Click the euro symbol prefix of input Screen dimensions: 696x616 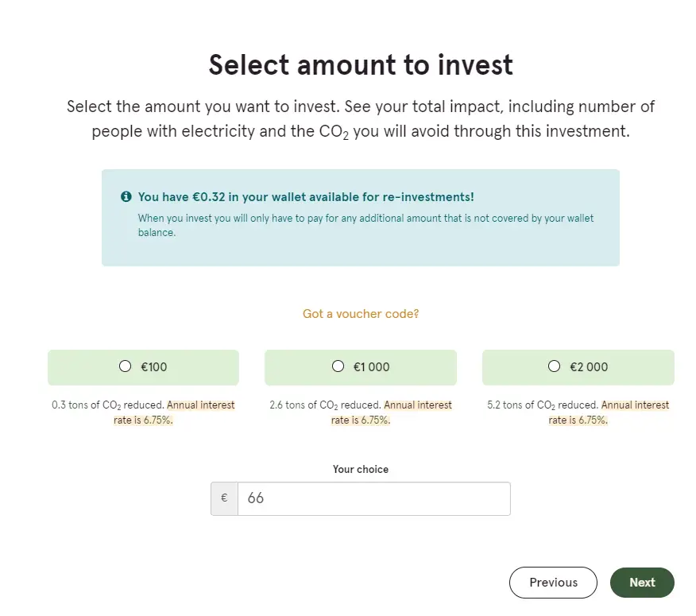pos(224,498)
